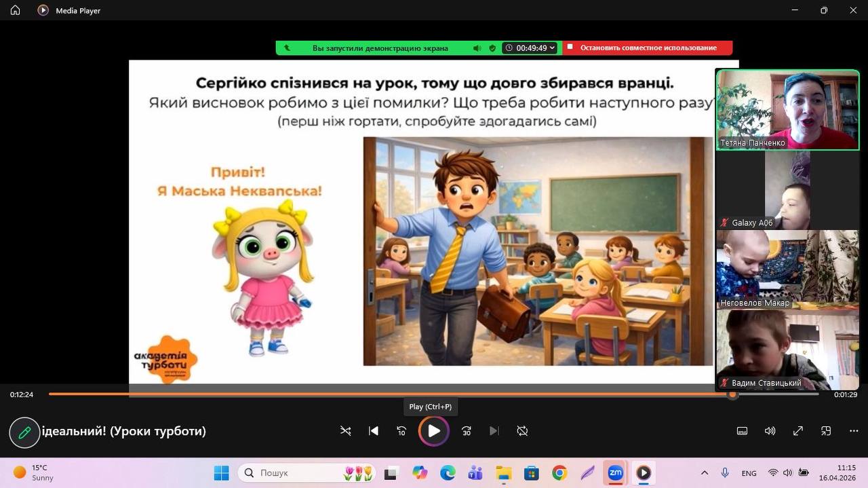Enable mini player view
The height and width of the screenshot is (488, 868).
coord(826,431)
